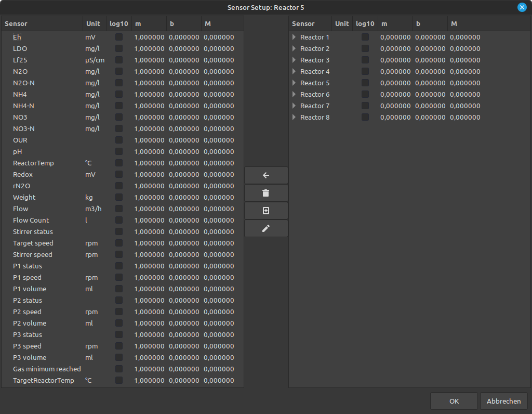Enable log10 checkbox for Eh sensor
Viewport: 532px width, 414px height.
tap(119, 37)
